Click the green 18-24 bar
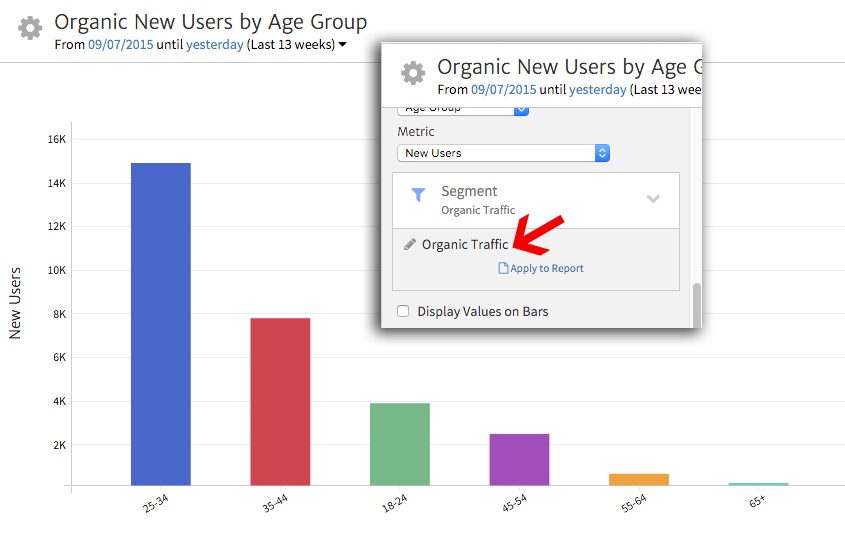The width and height of the screenshot is (845, 552). point(399,444)
